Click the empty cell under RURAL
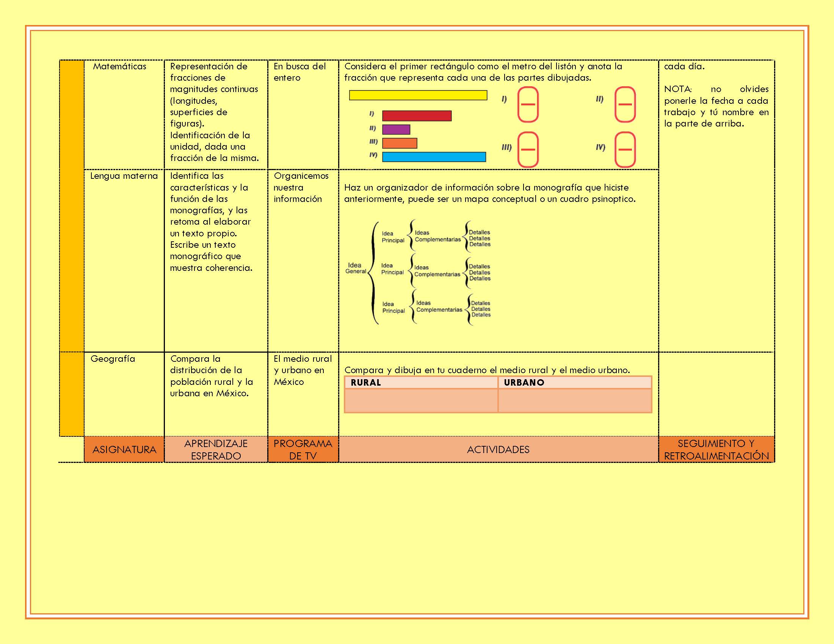The width and height of the screenshot is (834, 644). [421, 400]
